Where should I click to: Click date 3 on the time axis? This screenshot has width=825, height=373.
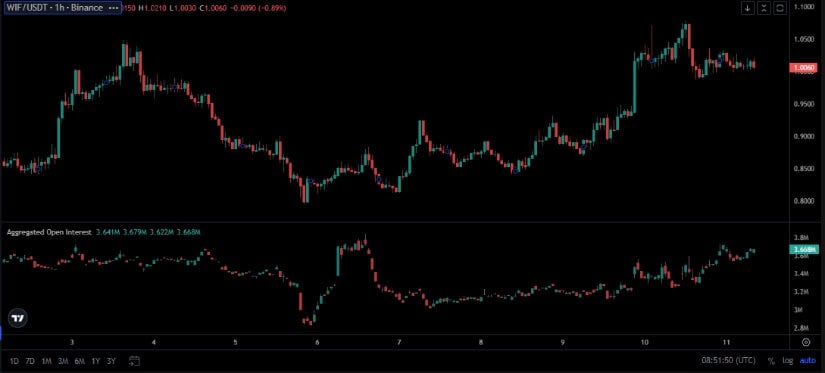tap(72, 342)
